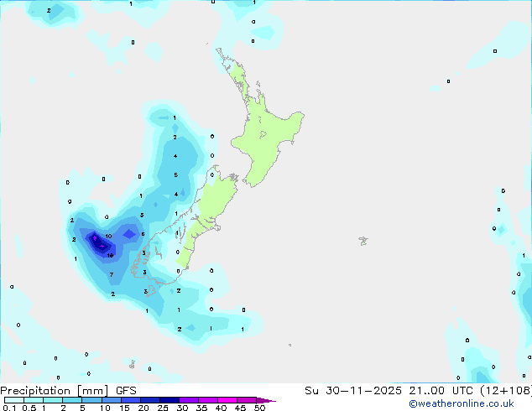Click the 45–50 mm legend color swatch
The image size is (532, 411).
pyautogui.click(x=247, y=400)
